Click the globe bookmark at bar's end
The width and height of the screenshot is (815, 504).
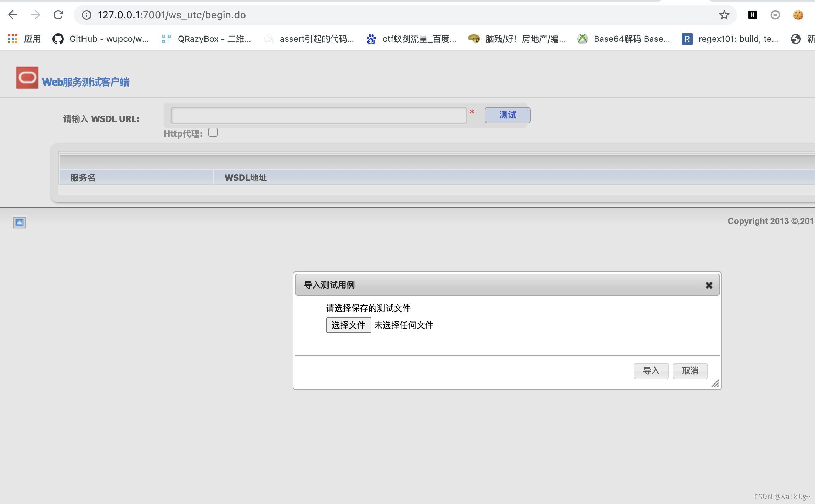coord(796,39)
